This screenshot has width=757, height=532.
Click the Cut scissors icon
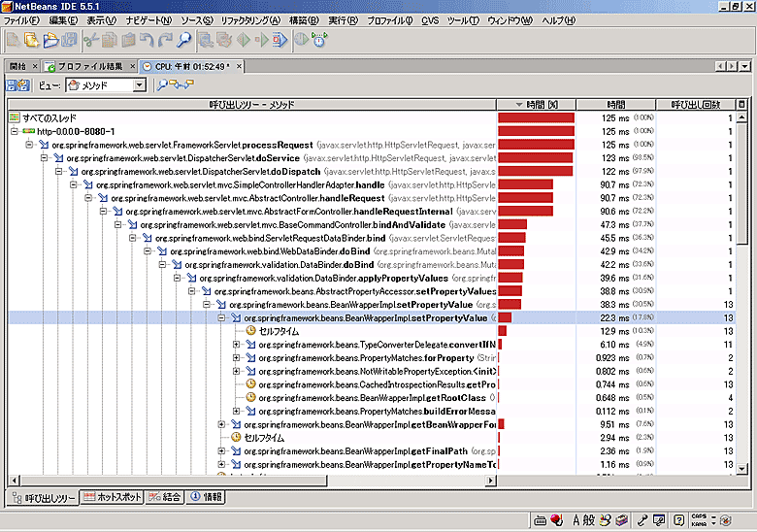tap(90, 40)
